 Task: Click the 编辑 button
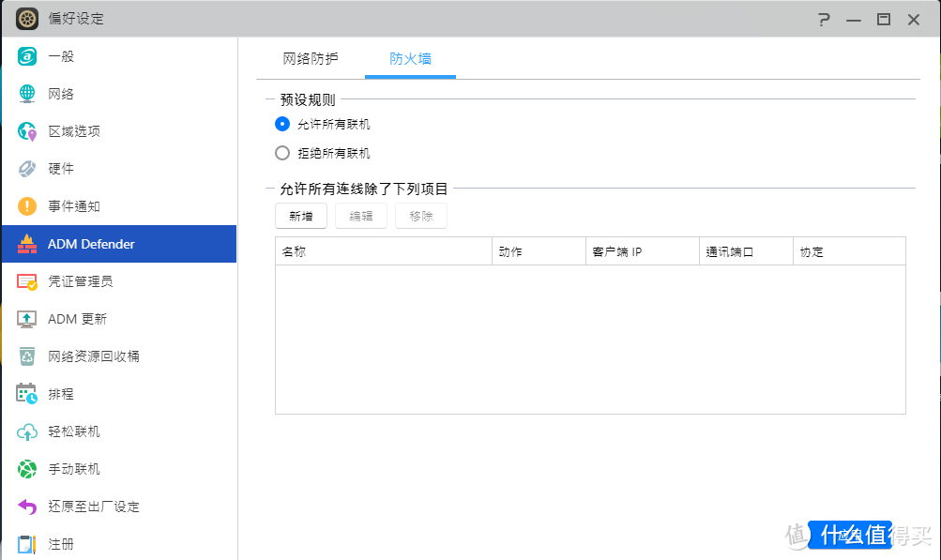point(360,216)
